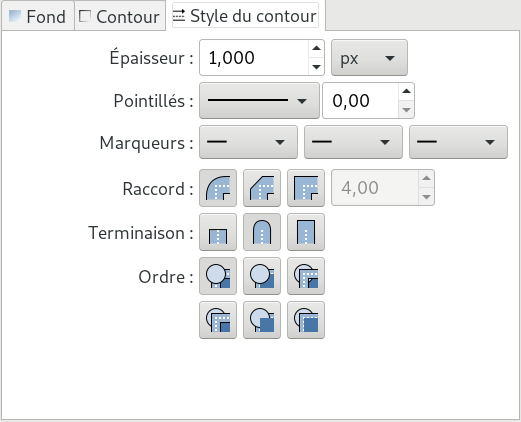Click third paint order icon in first row
This screenshot has height=422, width=521.
306,276
